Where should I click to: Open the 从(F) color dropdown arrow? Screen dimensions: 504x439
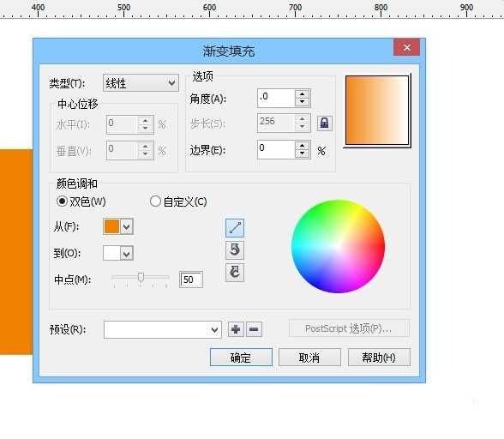[x=127, y=226]
